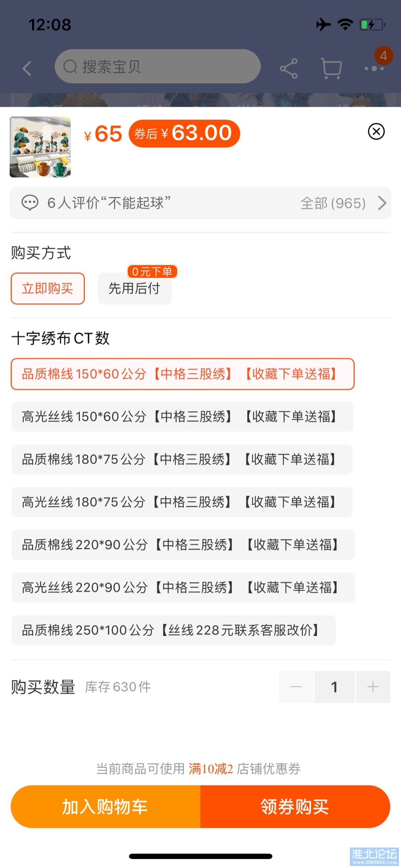The width and height of the screenshot is (401, 868).
Task: Open the share icon
Action: pos(288,68)
